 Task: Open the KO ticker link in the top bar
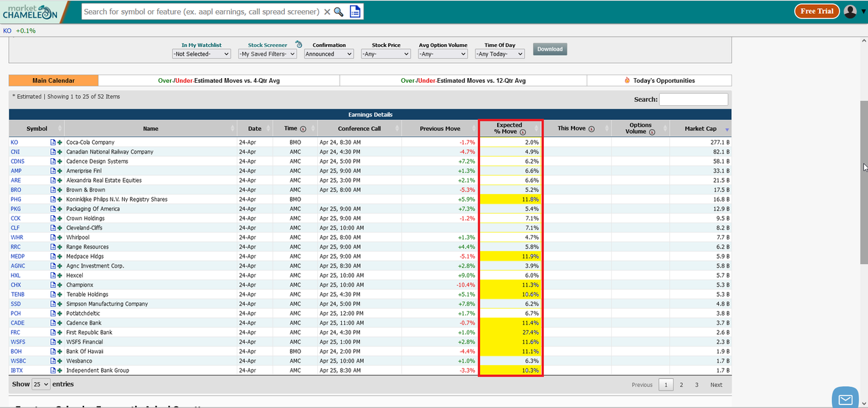(7, 31)
